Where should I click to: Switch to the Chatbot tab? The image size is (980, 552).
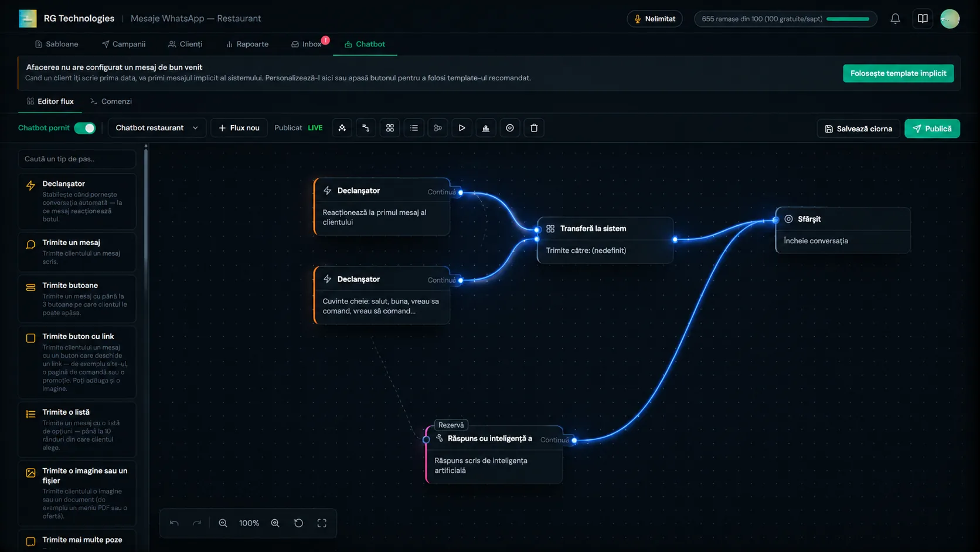pyautogui.click(x=365, y=44)
